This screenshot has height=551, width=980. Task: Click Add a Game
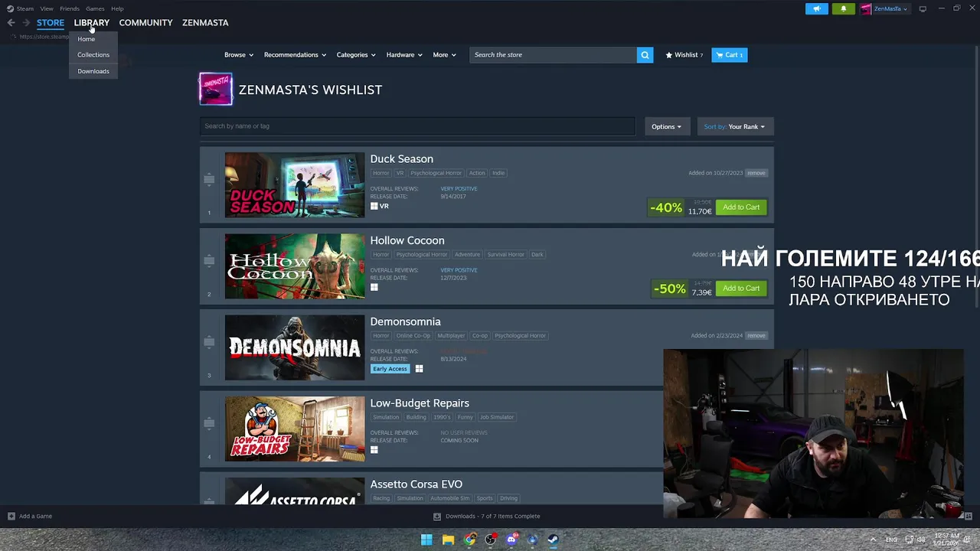click(30, 517)
